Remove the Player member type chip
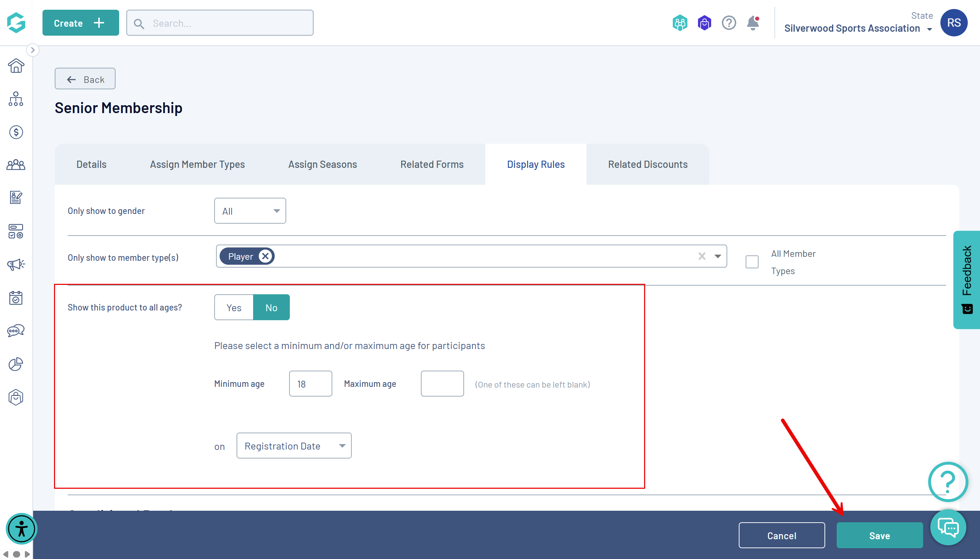This screenshot has height=559, width=980. coord(265,256)
